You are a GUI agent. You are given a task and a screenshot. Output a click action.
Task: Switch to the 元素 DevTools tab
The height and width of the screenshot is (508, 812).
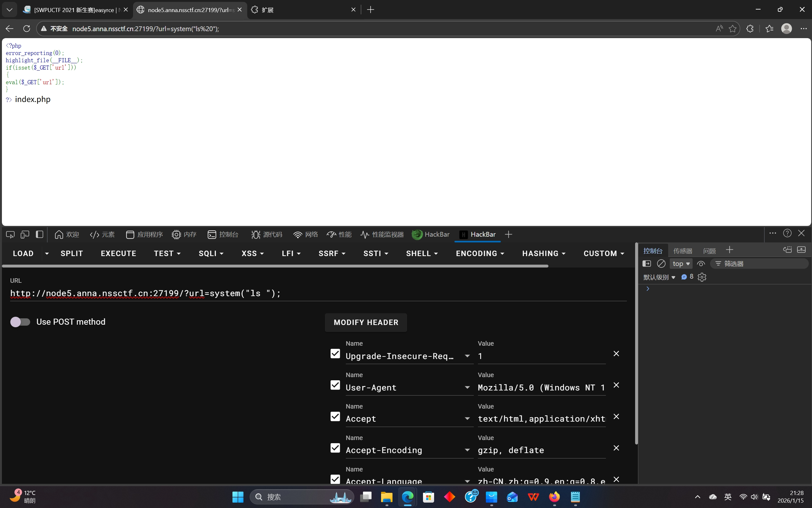click(103, 234)
